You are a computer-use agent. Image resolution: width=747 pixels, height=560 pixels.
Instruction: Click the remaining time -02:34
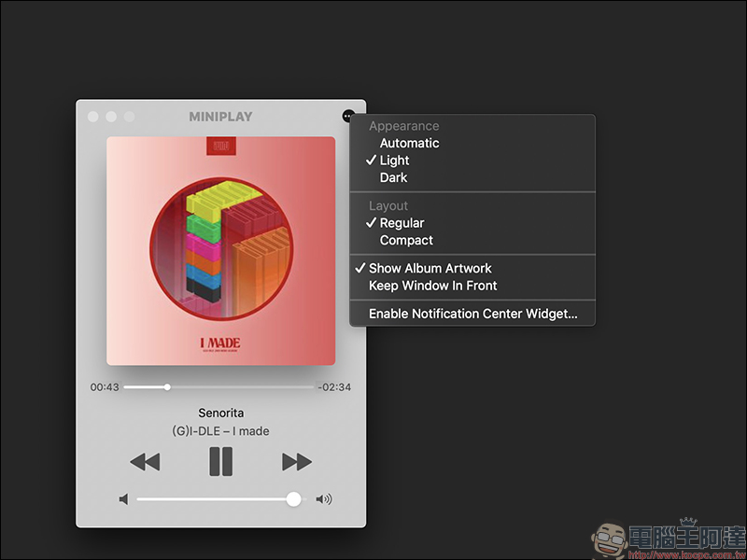(334, 387)
